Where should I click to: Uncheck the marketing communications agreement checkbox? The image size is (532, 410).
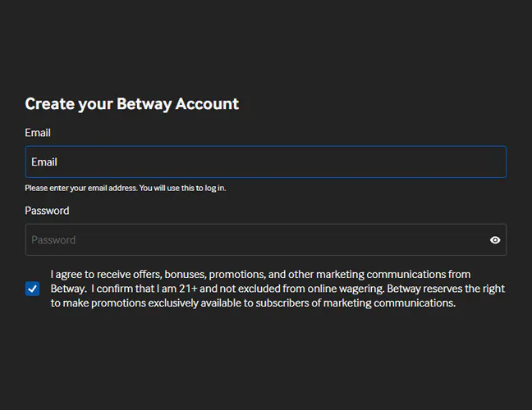coord(32,289)
